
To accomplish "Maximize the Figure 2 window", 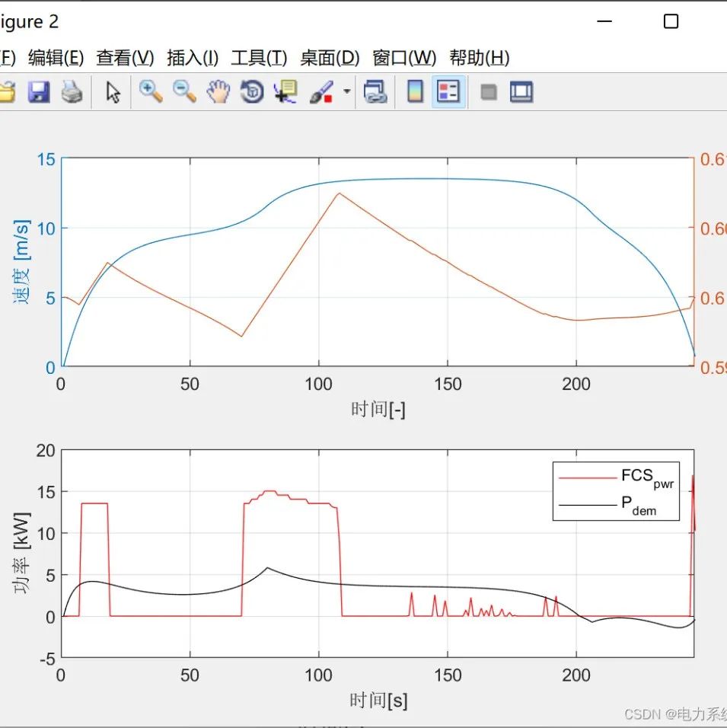I will pyautogui.click(x=671, y=21).
